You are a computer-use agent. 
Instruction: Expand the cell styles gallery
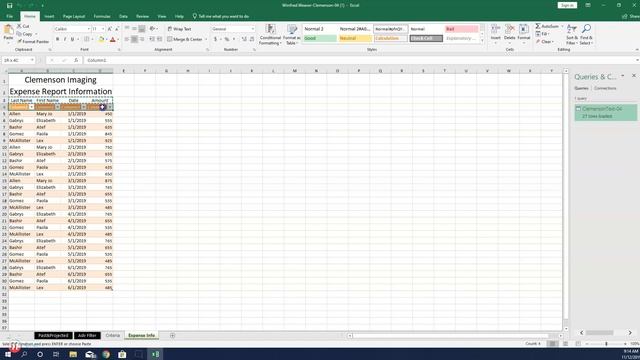click(x=482, y=41)
